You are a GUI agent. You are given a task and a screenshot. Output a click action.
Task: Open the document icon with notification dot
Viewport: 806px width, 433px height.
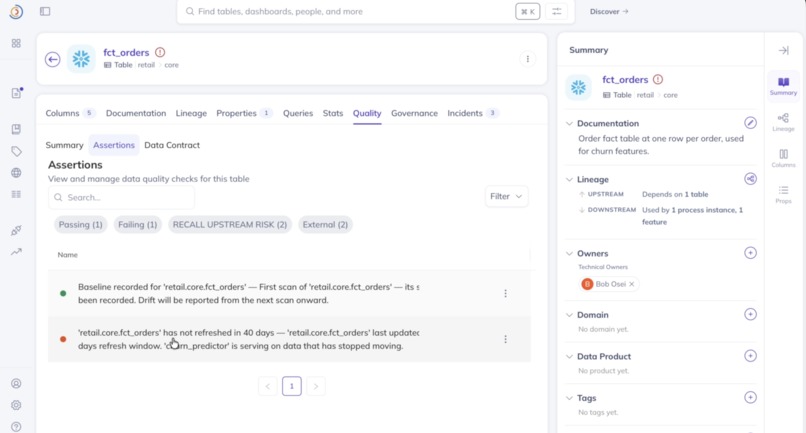[x=16, y=93]
